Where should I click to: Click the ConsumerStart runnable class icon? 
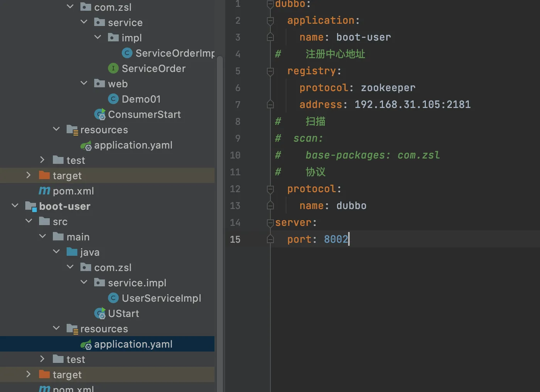(100, 114)
